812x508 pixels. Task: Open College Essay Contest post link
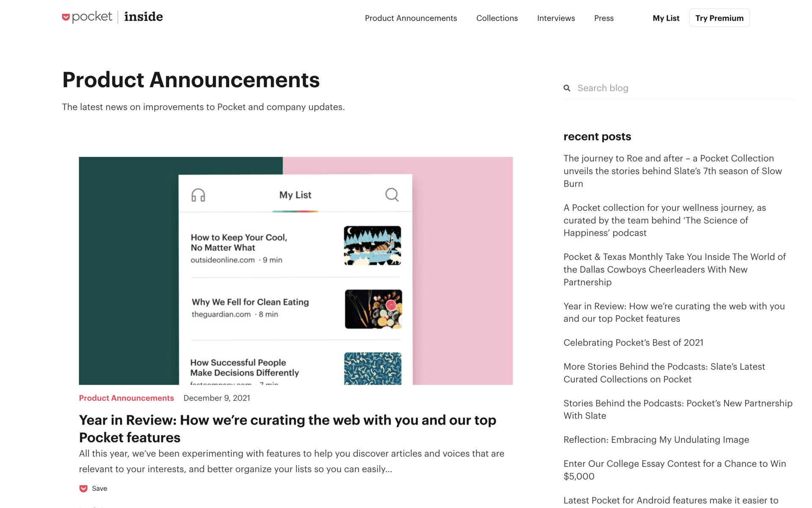pos(675,470)
